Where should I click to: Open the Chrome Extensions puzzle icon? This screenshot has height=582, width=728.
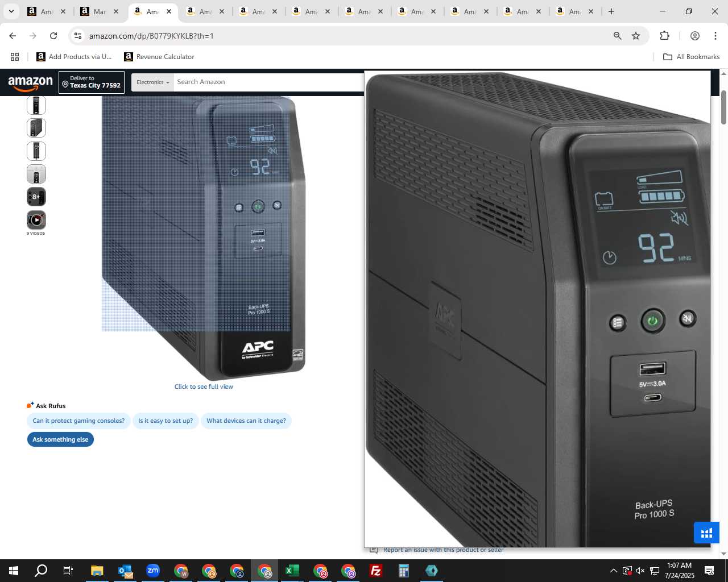pyautogui.click(x=664, y=36)
